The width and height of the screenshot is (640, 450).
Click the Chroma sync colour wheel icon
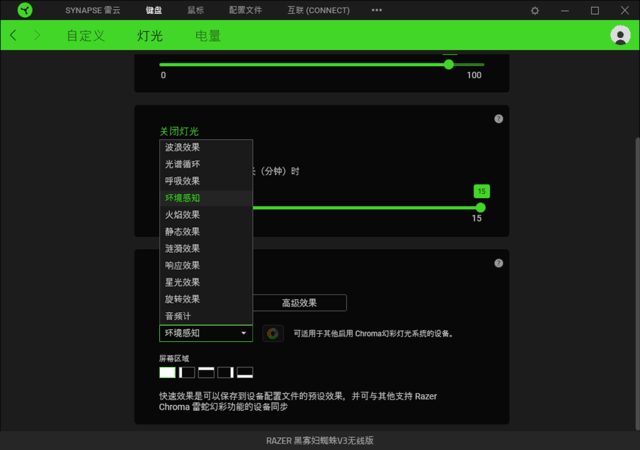273,334
